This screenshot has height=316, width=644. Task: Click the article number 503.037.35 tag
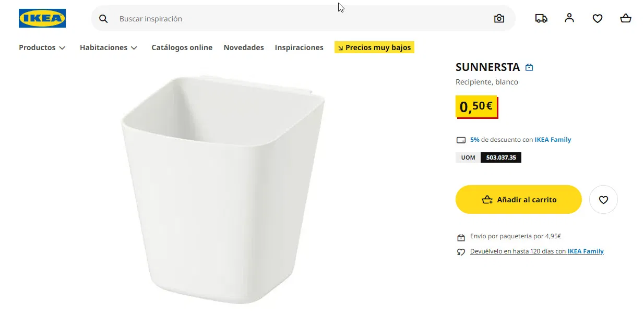(500, 157)
